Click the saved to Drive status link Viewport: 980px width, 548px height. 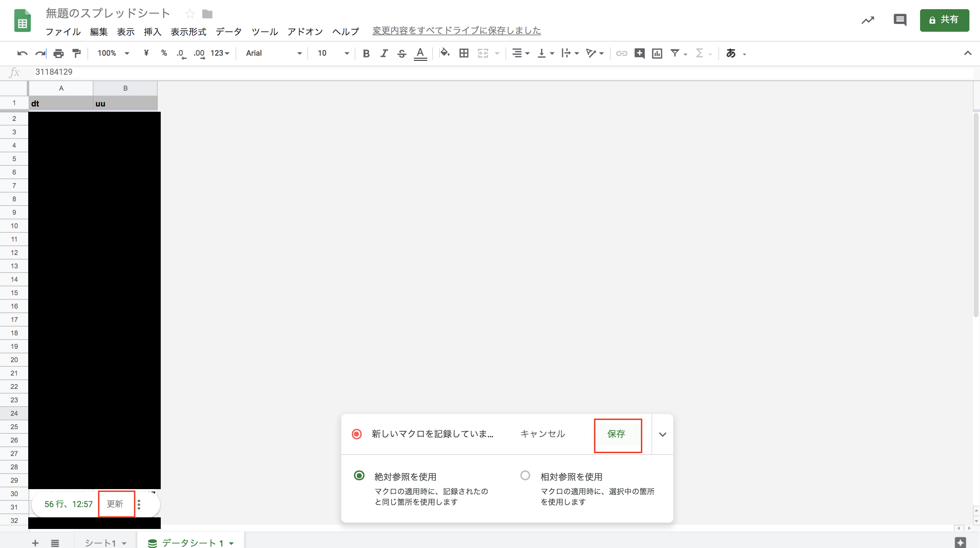click(x=457, y=30)
